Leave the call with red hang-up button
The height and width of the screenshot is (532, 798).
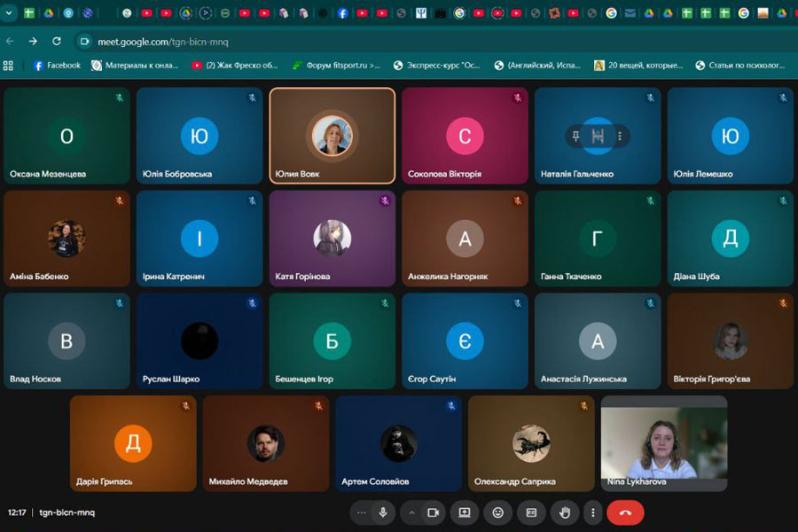[625, 512]
